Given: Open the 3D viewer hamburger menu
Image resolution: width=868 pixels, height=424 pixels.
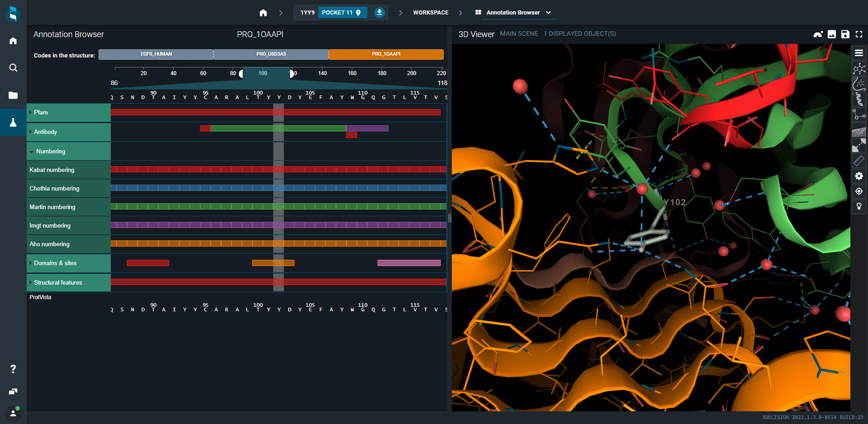Looking at the screenshot, I should tap(859, 53).
